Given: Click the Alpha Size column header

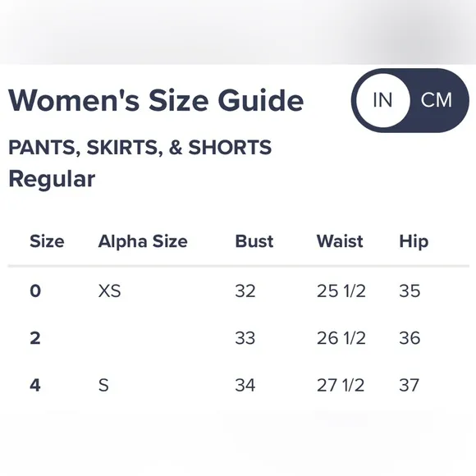Looking at the screenshot, I should (x=143, y=242).
